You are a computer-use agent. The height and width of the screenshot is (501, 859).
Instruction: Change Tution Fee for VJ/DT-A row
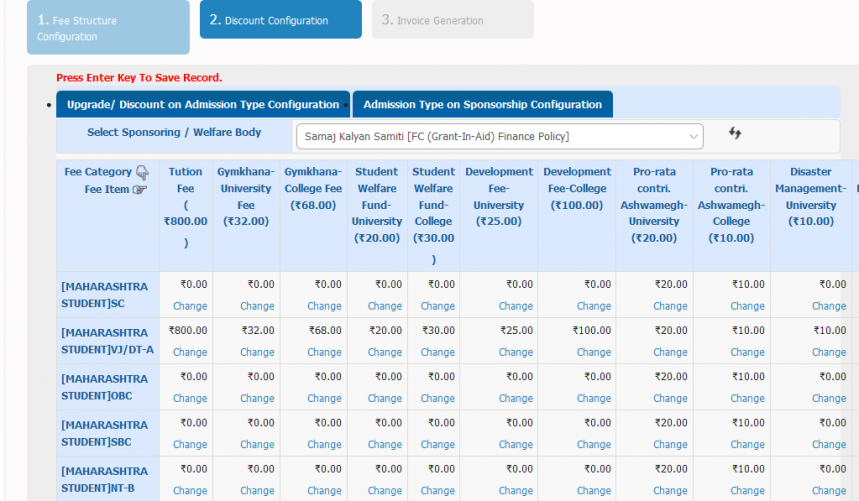[190, 352]
